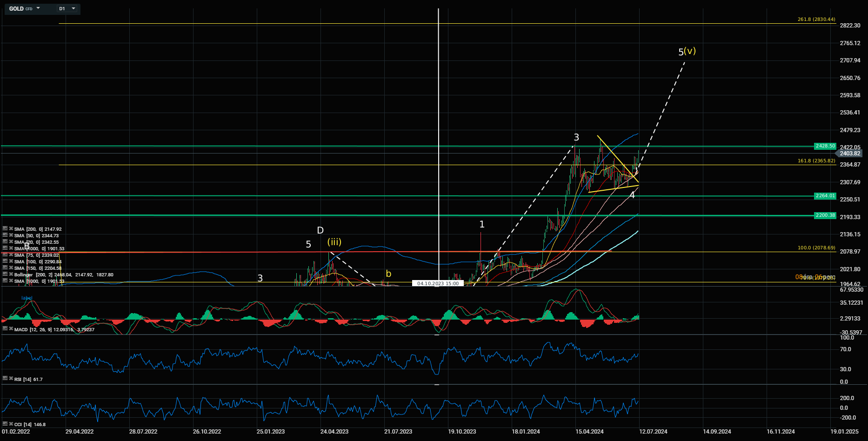Click the blue "label" text in the MACD pane
The width and height of the screenshot is (868, 441).
coord(27,298)
